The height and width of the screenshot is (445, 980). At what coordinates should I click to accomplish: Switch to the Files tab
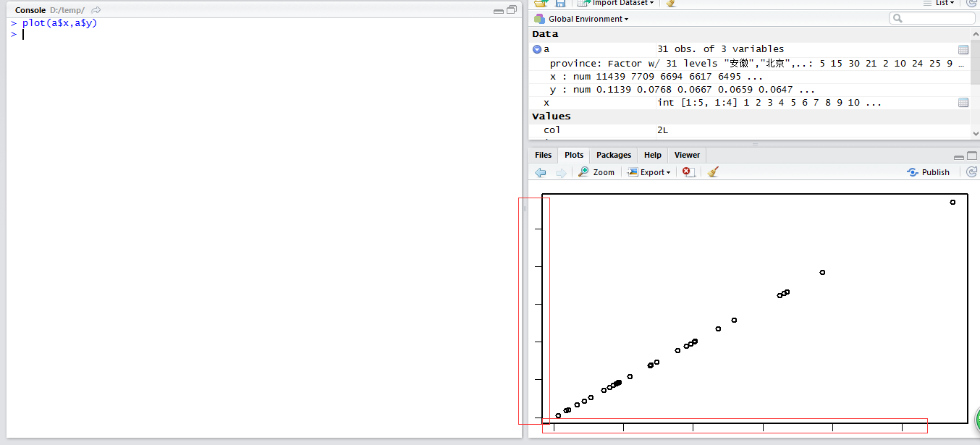(x=543, y=155)
